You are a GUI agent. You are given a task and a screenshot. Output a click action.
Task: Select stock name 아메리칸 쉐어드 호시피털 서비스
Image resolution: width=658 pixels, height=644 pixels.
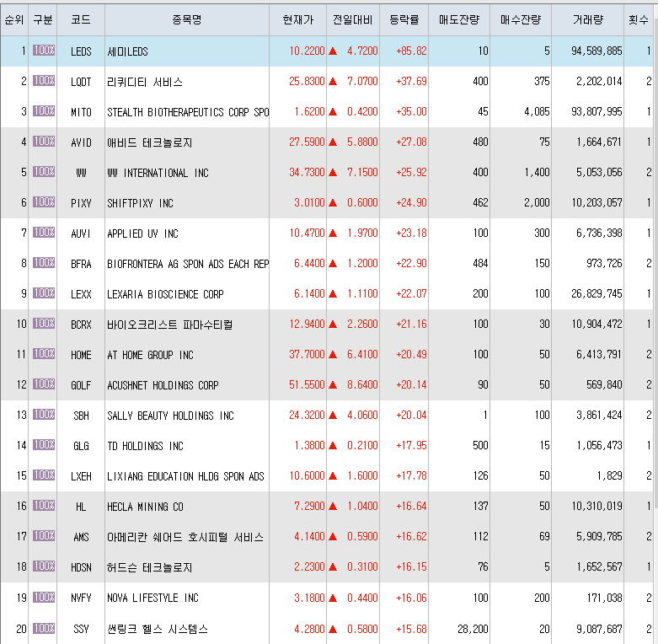point(185,537)
